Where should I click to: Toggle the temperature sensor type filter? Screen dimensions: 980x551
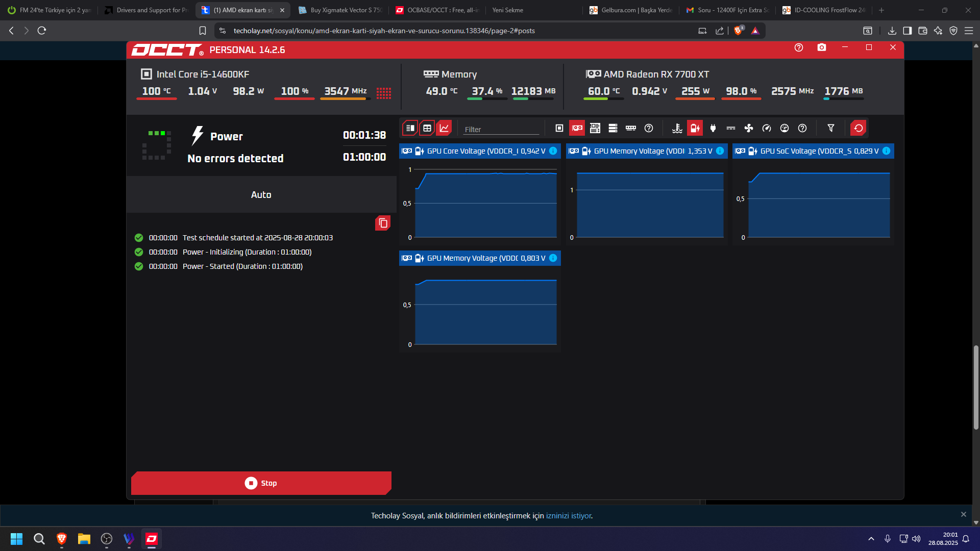point(677,128)
